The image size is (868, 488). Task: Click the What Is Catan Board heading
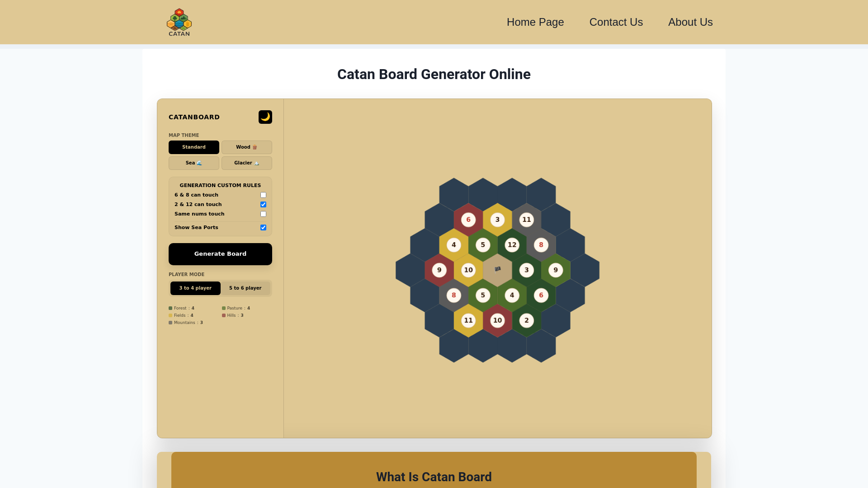[x=434, y=477]
